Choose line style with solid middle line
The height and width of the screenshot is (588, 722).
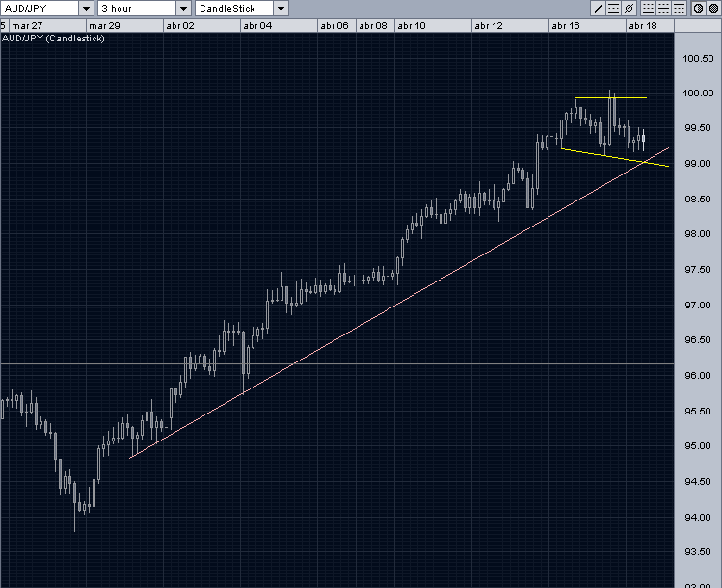(x=663, y=9)
